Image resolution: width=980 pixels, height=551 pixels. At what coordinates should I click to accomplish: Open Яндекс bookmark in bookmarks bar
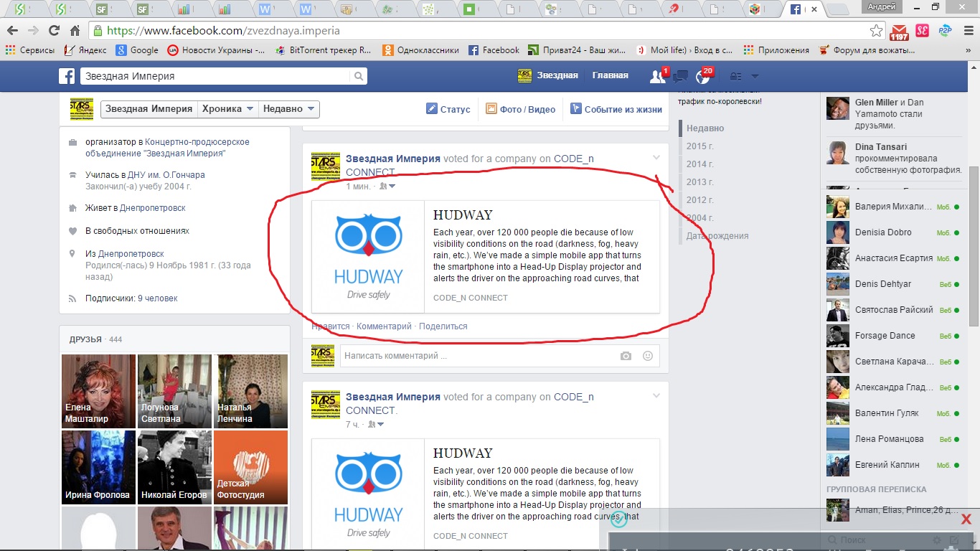(x=85, y=50)
